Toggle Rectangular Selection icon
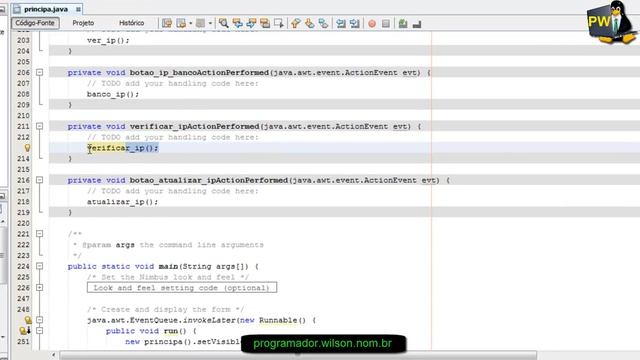Image resolution: width=640 pixels, height=360 pixels. 279,23
